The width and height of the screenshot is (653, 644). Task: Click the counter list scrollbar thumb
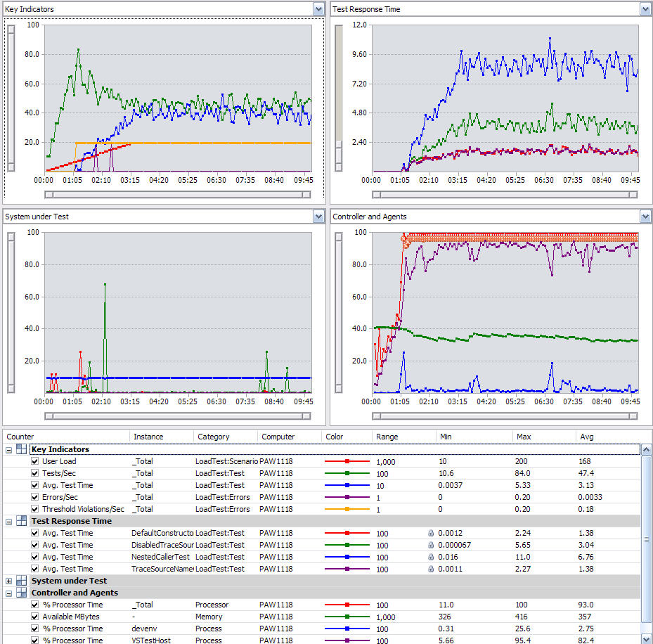coord(647,539)
